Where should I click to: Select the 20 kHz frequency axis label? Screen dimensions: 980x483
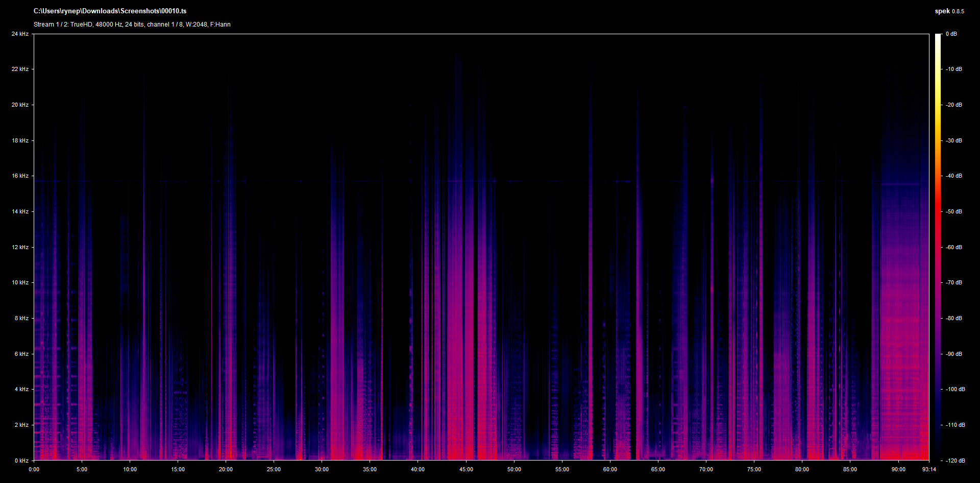click(x=20, y=105)
